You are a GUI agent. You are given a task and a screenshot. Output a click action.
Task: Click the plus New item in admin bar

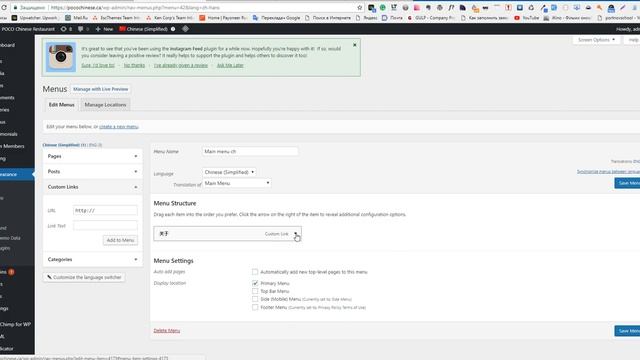tap(104, 29)
